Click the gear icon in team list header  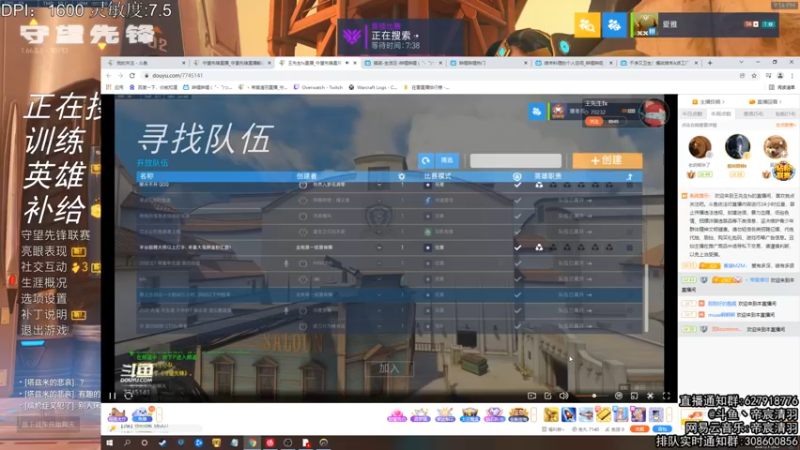pyautogui.click(x=402, y=176)
